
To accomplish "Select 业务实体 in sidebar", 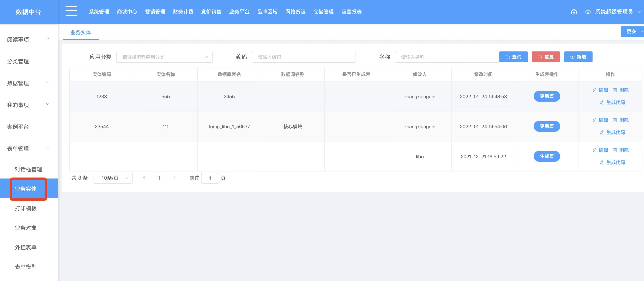I will (x=29, y=188).
